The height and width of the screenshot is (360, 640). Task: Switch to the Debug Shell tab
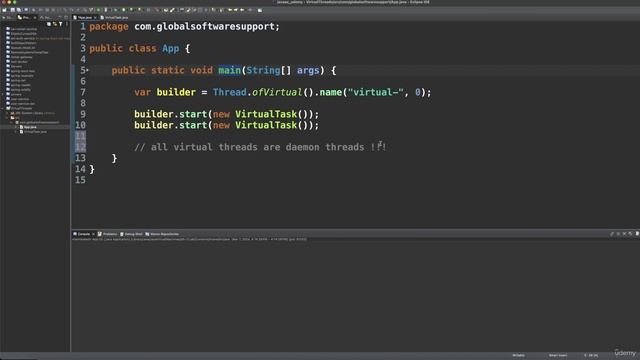pyautogui.click(x=131, y=234)
